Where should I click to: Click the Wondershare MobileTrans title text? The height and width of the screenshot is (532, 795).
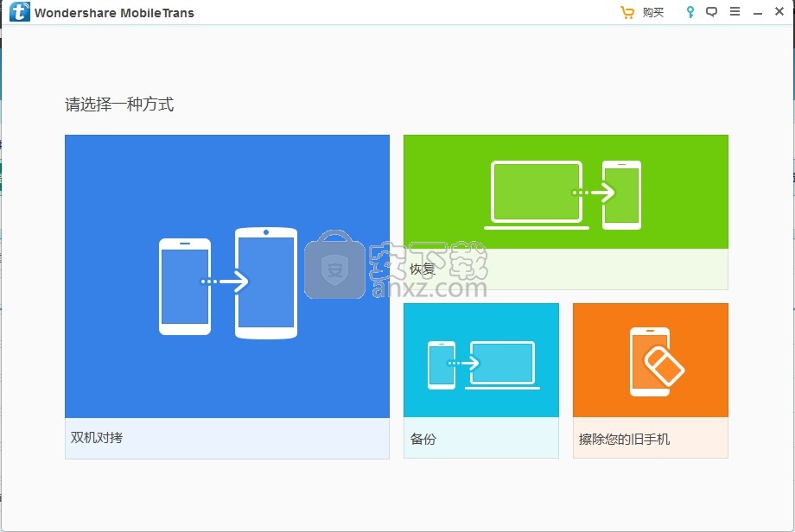click(114, 13)
